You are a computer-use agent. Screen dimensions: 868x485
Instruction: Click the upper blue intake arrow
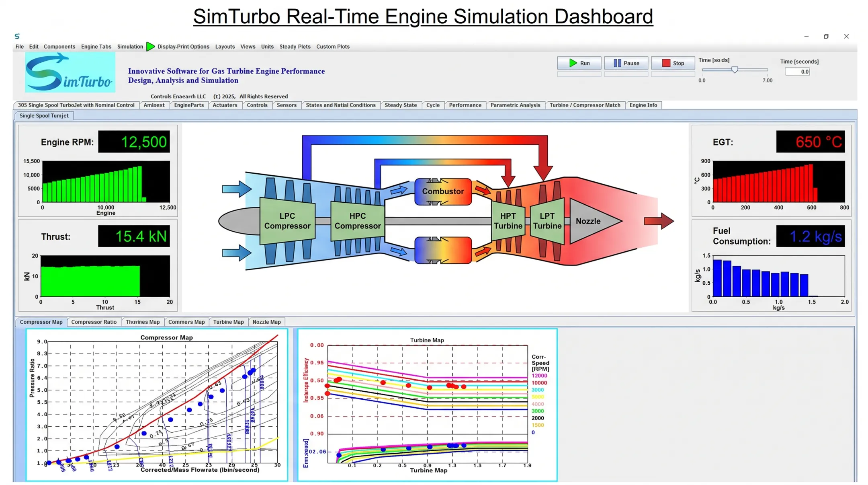[237, 189]
